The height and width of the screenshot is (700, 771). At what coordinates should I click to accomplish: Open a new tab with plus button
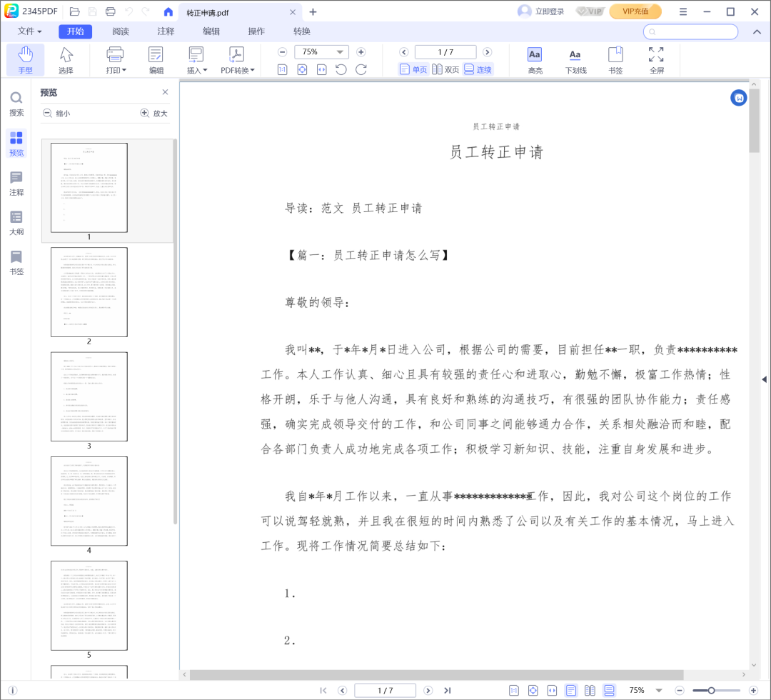[313, 12]
